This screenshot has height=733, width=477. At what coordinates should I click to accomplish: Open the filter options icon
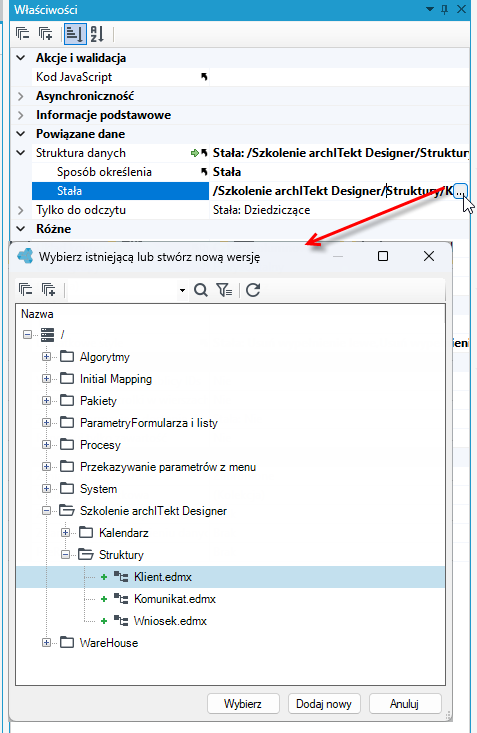224,290
